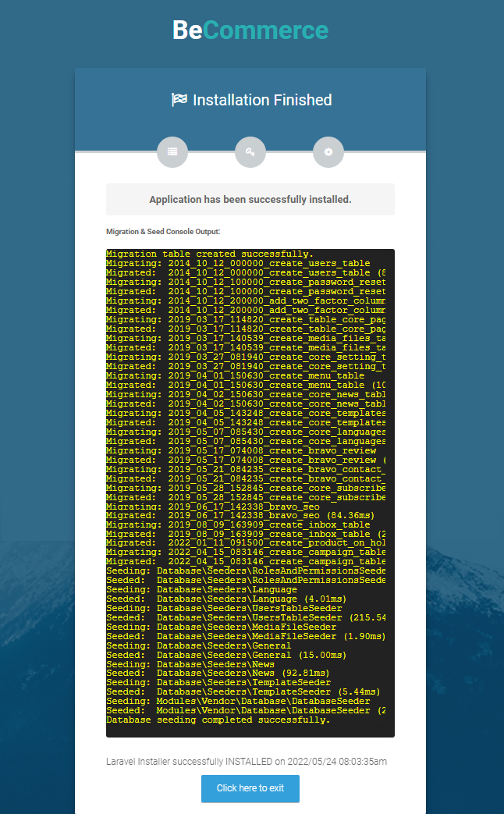Screen dimensions: 504x814
Task: Click the "Application has been successfully installed" message
Action: 250,199
